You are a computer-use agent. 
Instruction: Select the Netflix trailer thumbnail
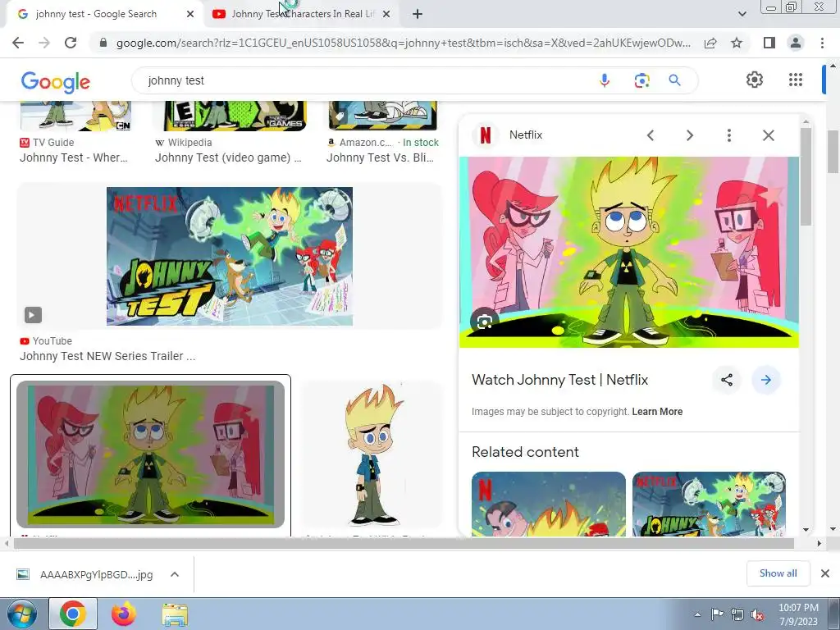(230, 256)
